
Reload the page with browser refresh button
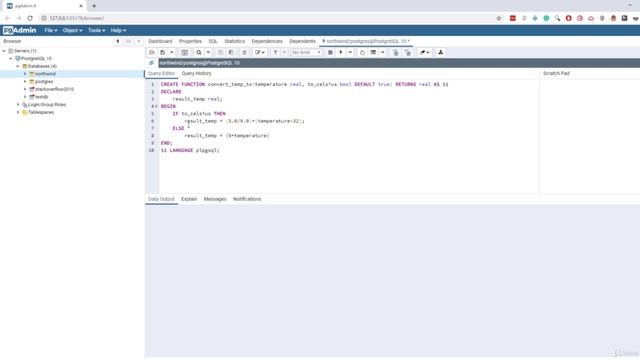point(30,18)
